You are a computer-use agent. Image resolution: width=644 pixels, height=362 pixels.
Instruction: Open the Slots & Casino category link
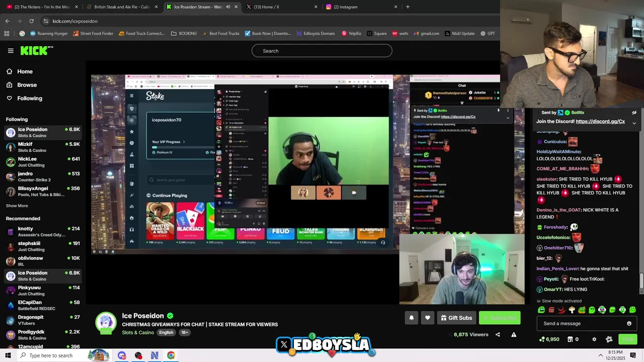point(138,332)
